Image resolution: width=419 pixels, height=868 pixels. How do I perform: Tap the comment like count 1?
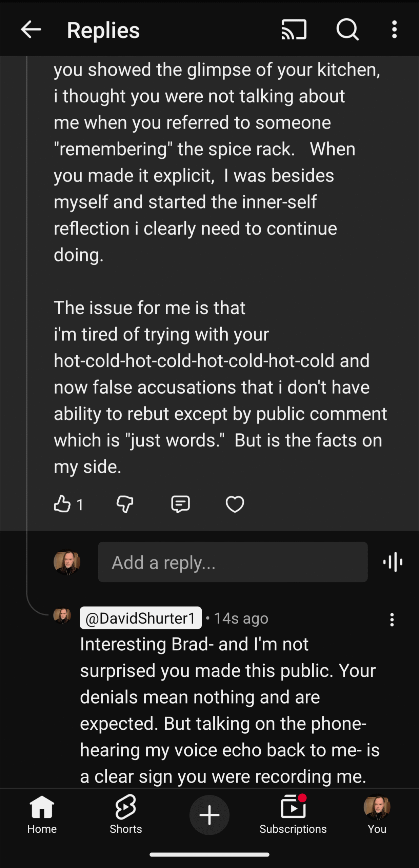tap(80, 505)
